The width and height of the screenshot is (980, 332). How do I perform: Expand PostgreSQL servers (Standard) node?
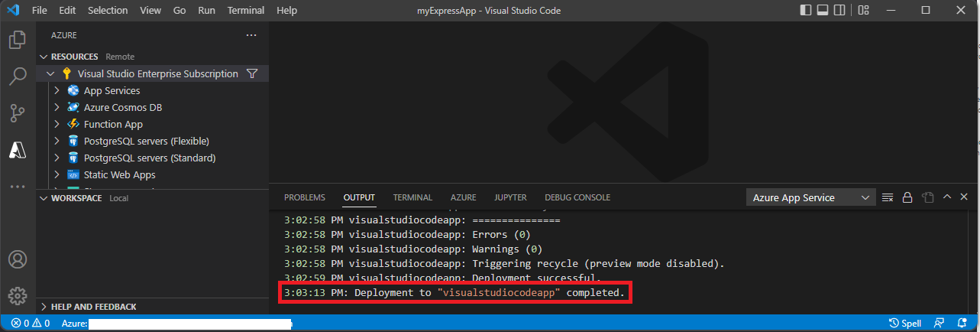57,158
